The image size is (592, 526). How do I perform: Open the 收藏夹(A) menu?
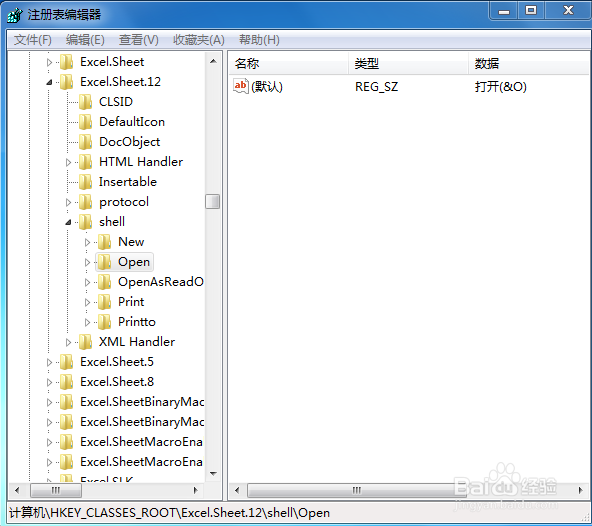[199, 40]
